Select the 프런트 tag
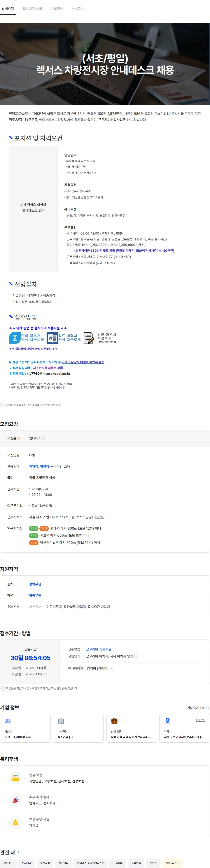This screenshot has width=210, height=868. tap(153, 863)
